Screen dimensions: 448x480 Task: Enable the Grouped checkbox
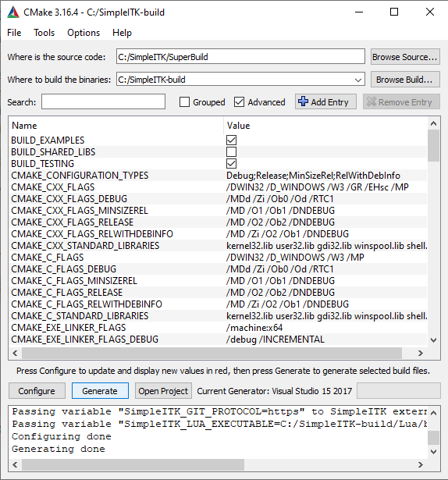(x=184, y=102)
